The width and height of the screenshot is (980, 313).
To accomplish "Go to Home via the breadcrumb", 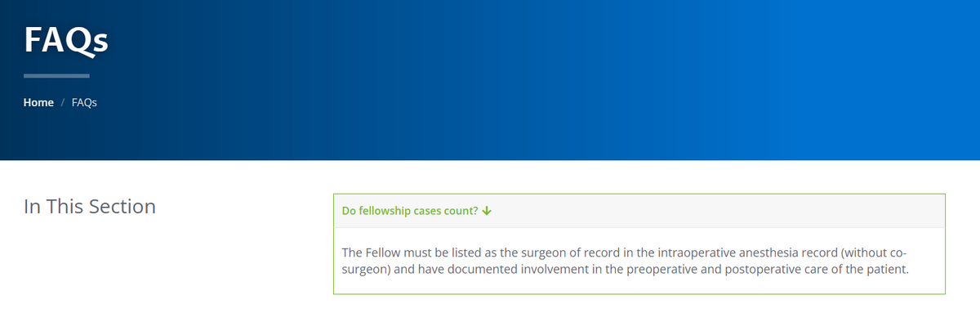I will point(38,103).
